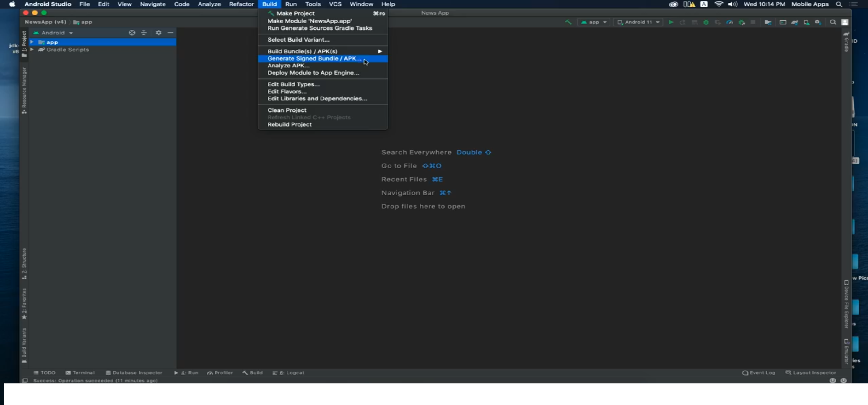Open the Android project view dropdown
This screenshot has height=405, width=868.
(53, 33)
